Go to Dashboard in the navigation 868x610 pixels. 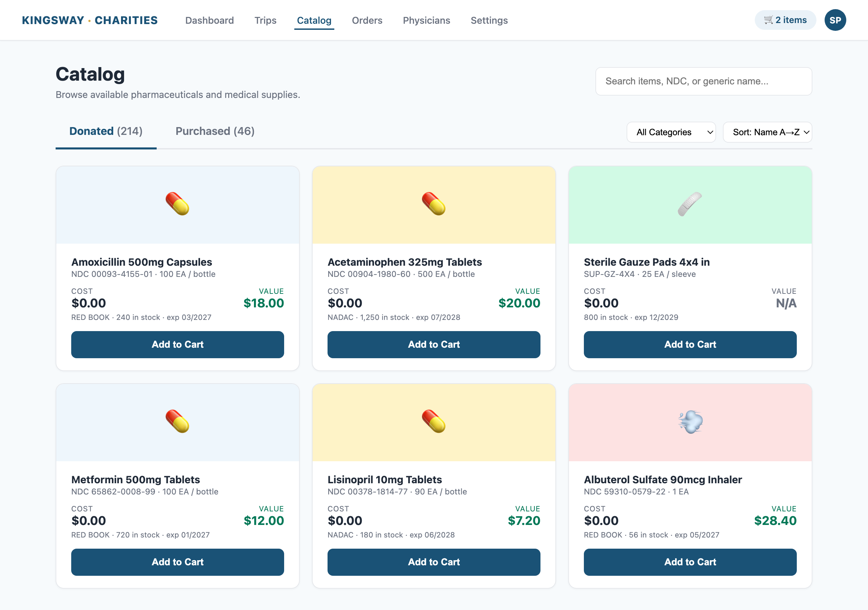coord(210,20)
